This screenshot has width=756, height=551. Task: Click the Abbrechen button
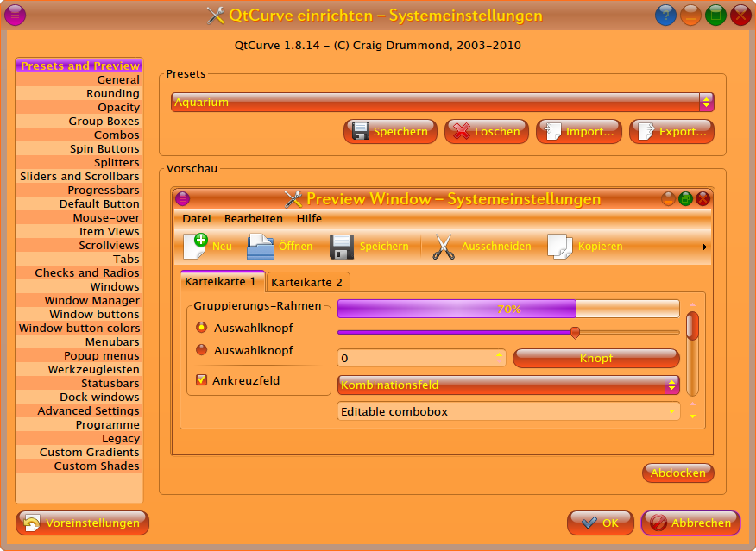click(x=690, y=523)
